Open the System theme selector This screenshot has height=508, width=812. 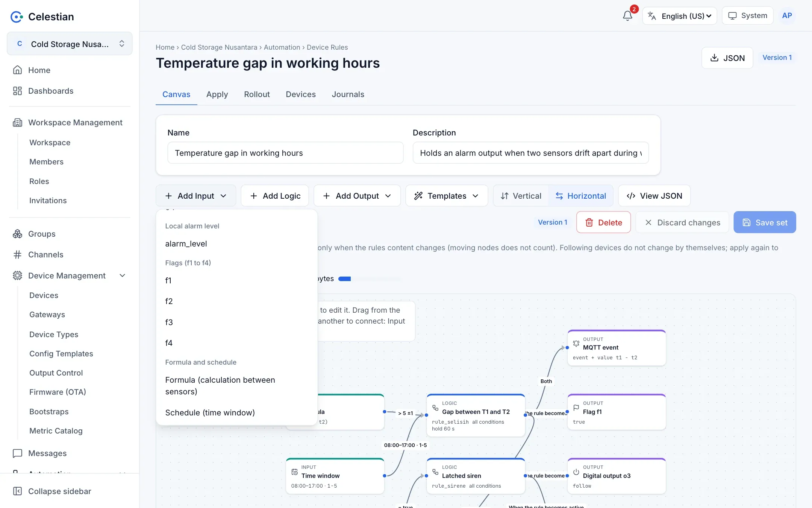[747, 16]
